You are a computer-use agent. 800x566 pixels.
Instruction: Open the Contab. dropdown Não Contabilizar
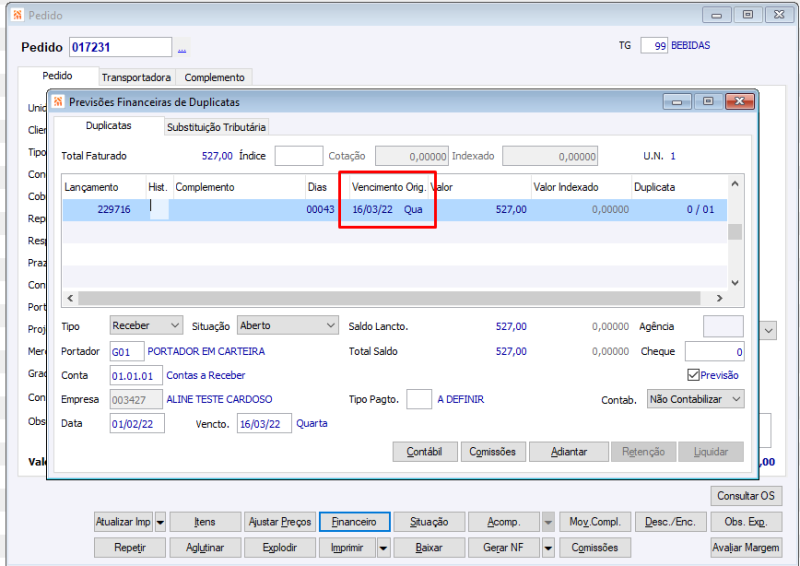[696, 399]
